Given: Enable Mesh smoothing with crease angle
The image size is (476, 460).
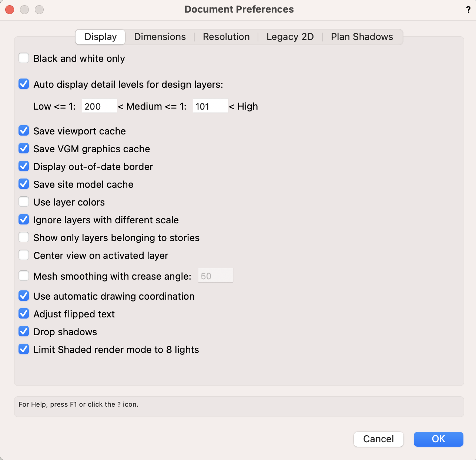Looking at the screenshot, I should coord(24,276).
